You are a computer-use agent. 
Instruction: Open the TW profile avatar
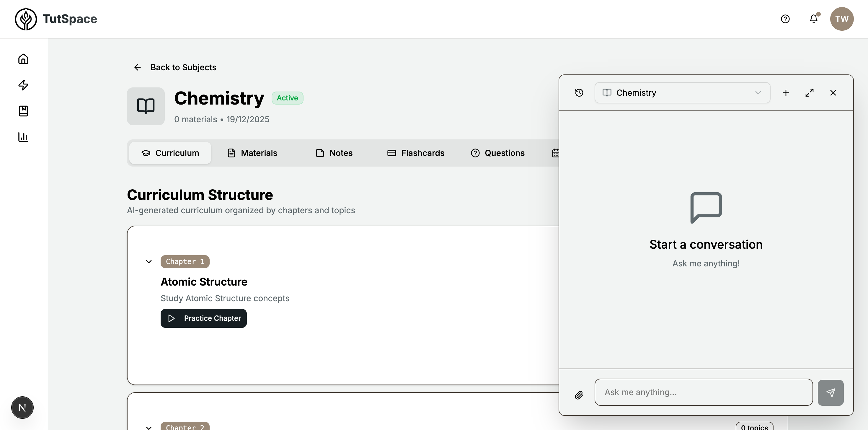(x=842, y=19)
